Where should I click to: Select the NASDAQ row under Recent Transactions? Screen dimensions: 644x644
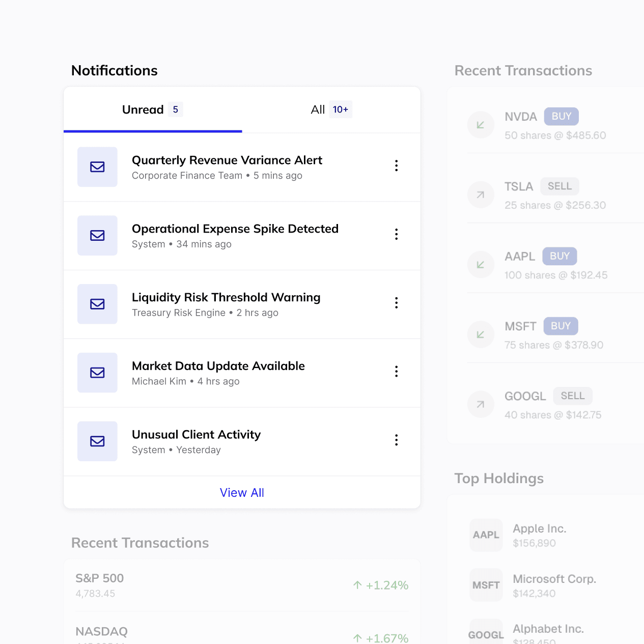pos(242,633)
